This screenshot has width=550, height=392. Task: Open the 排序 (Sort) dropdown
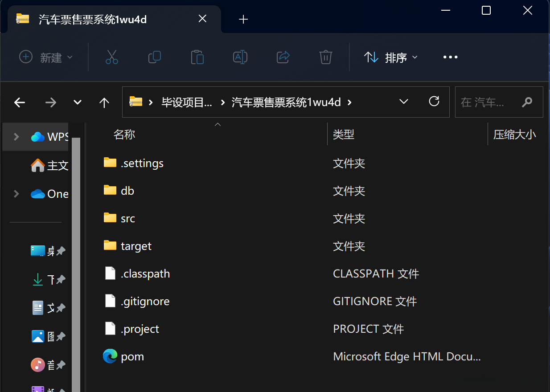pos(391,57)
